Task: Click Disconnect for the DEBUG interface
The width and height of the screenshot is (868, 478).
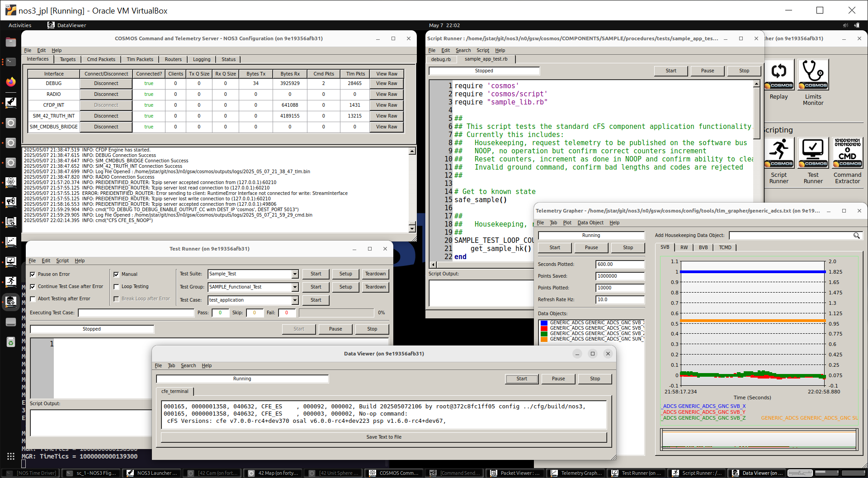Action: (x=106, y=84)
